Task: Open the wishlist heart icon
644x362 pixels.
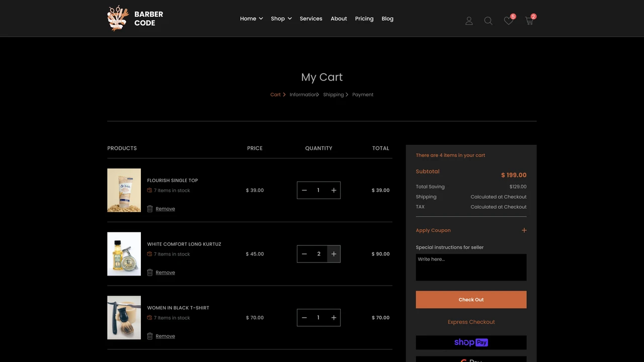Action: 509,21
